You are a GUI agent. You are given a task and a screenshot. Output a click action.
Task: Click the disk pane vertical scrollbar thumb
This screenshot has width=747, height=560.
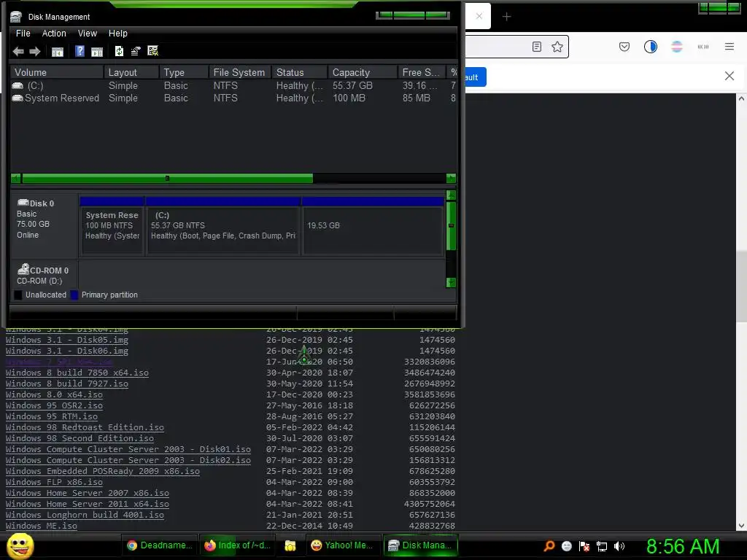(451, 226)
